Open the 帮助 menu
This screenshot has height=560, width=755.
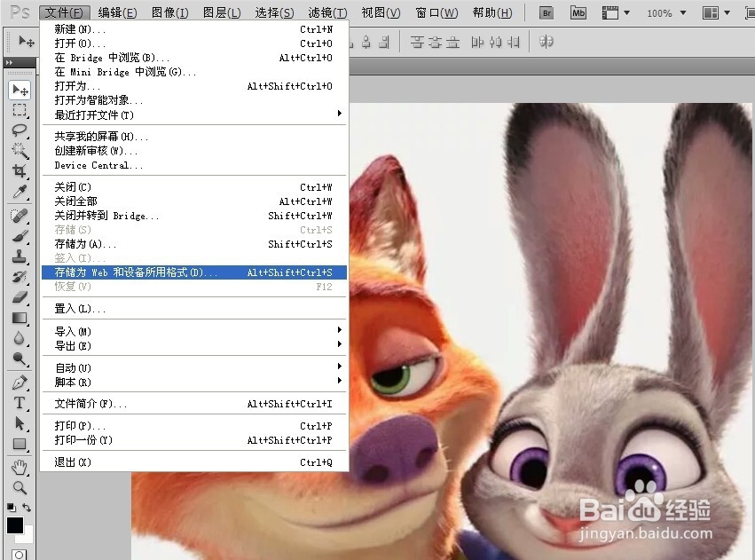[x=492, y=13]
